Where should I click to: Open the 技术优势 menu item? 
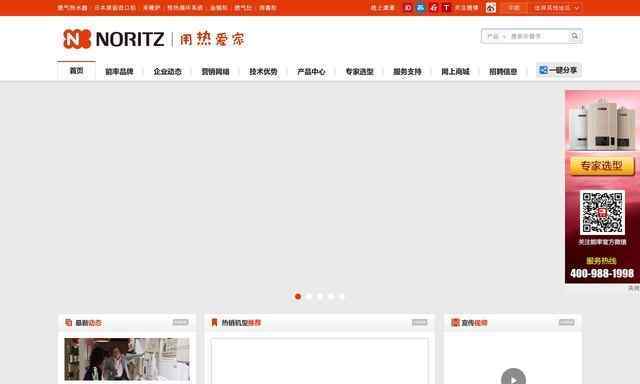[263, 71]
